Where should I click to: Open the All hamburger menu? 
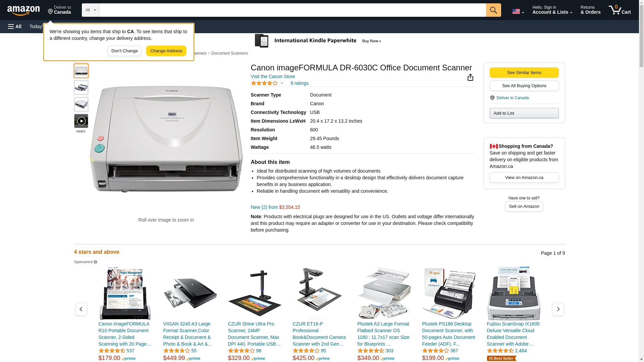pos(15,26)
